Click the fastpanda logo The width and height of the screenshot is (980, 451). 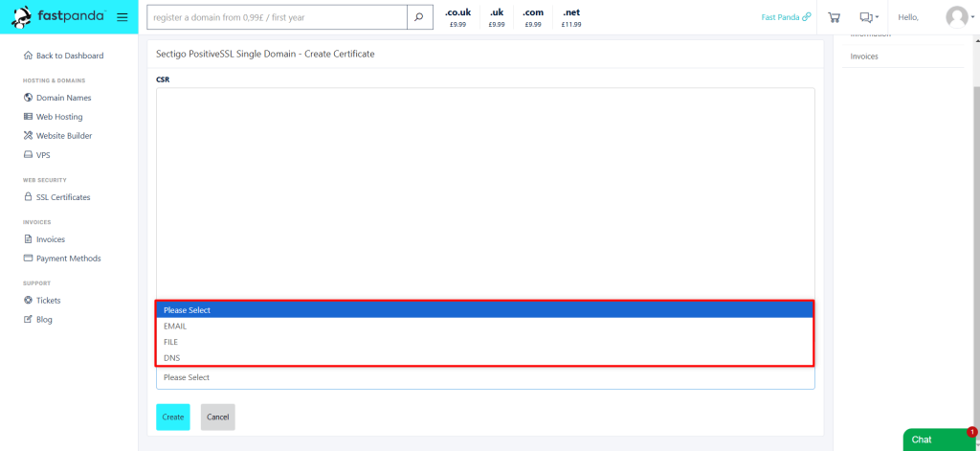(x=57, y=17)
